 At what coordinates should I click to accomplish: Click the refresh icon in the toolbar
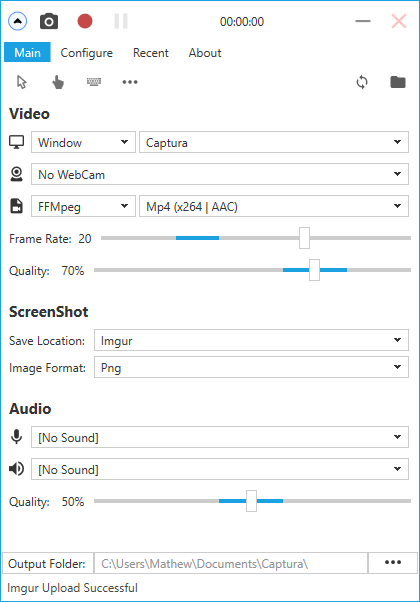pos(362,82)
